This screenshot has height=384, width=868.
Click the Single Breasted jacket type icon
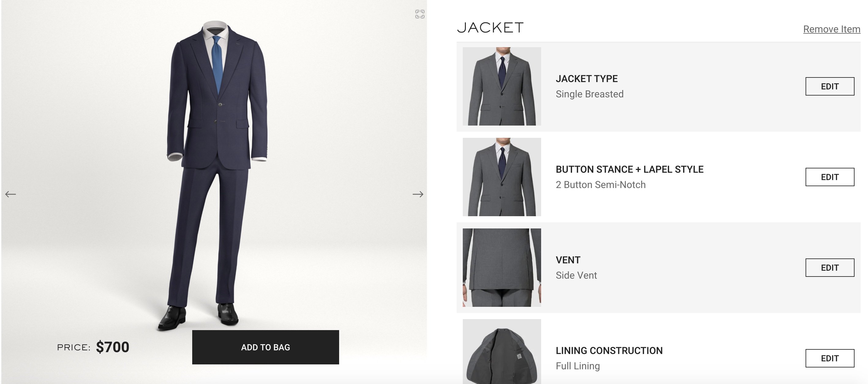pos(501,86)
